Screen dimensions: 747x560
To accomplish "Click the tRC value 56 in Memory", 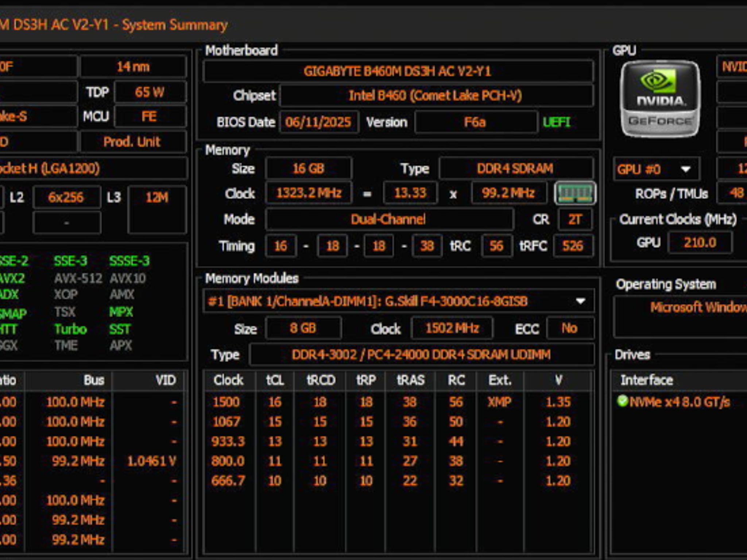I will 497,246.
